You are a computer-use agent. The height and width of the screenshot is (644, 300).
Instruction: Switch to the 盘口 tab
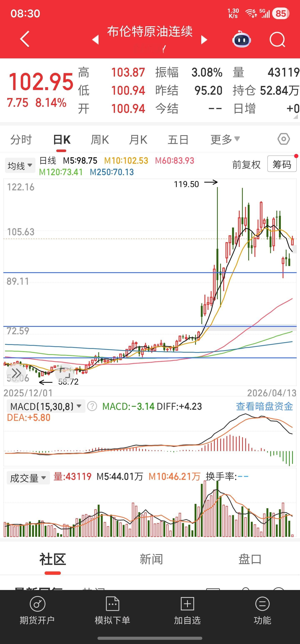(250, 560)
